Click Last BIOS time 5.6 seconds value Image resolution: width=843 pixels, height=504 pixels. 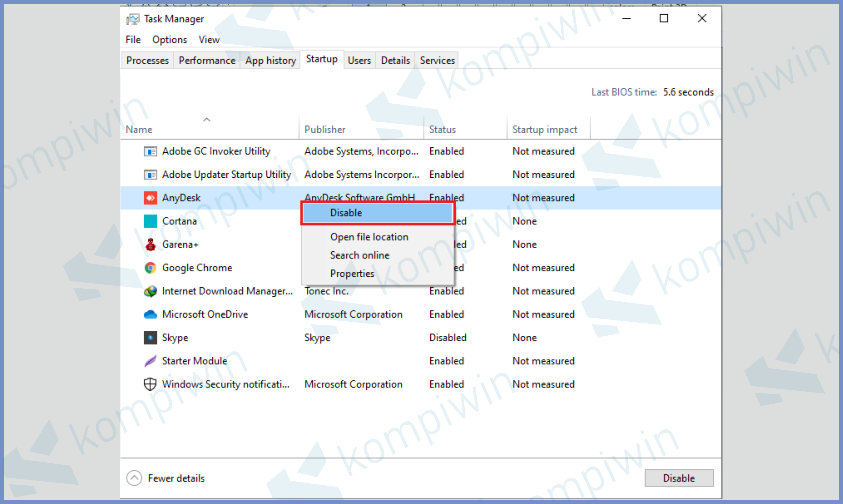(x=688, y=92)
